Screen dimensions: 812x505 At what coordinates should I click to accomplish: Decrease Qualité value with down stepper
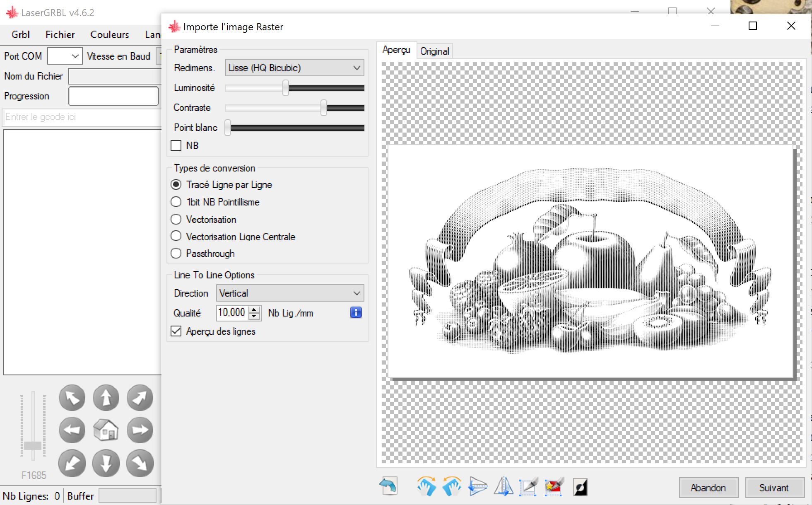coord(254,316)
